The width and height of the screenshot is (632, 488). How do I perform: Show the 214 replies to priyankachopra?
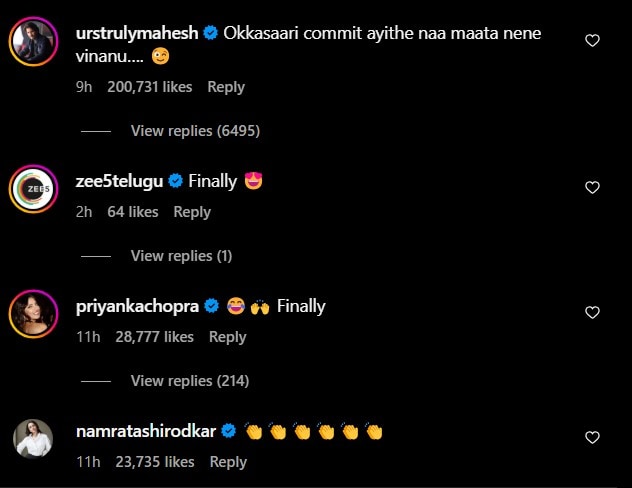tap(189, 381)
